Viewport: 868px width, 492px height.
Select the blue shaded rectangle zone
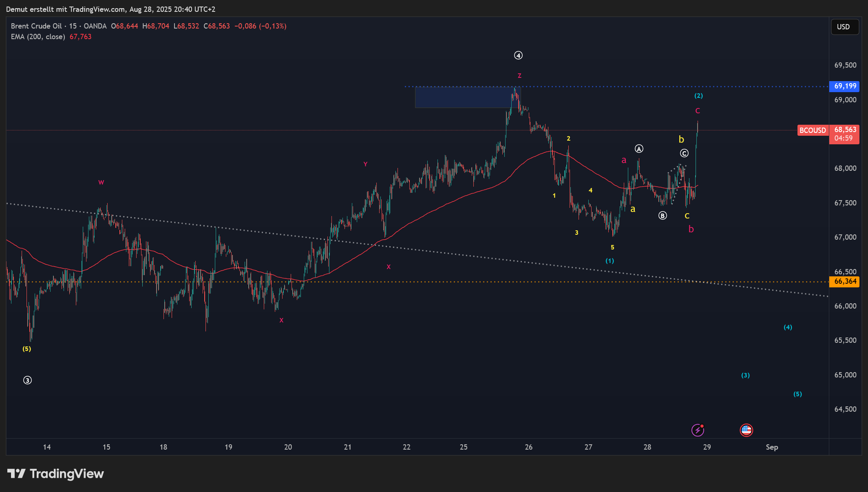(463, 97)
